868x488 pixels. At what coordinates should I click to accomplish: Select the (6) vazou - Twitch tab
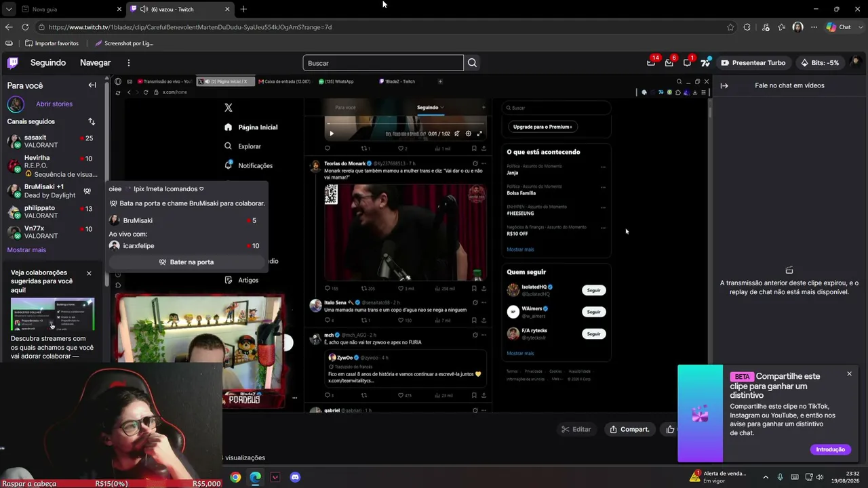point(180,9)
